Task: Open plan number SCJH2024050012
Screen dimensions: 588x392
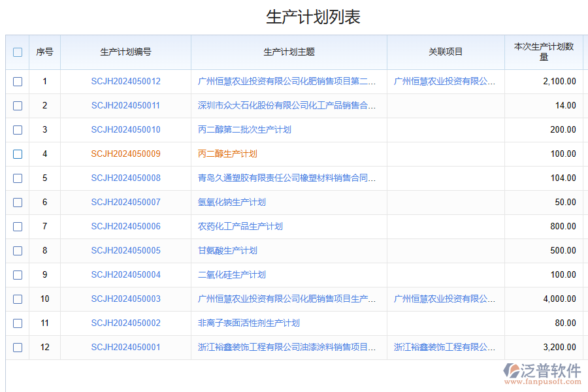Action: click(x=125, y=82)
